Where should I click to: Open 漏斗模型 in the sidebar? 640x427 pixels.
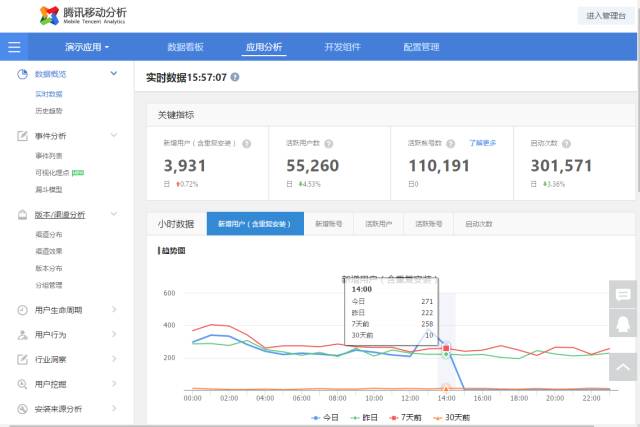49,190
